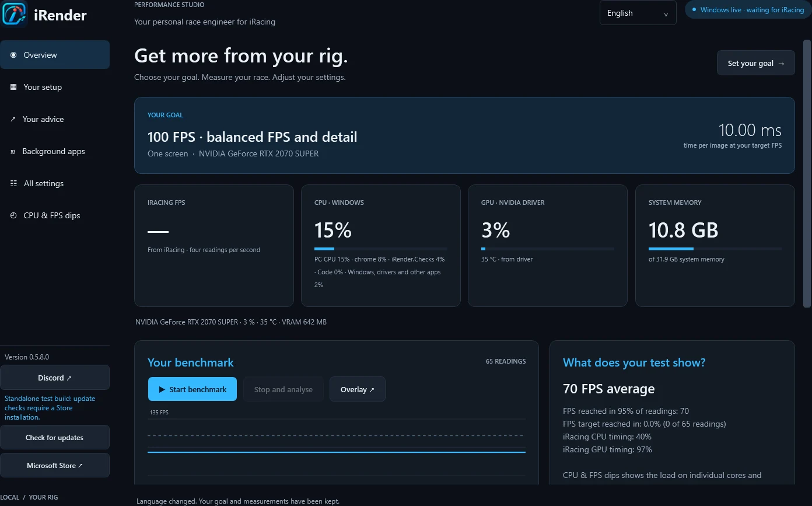
Task: Click the 70 FPS average text
Action: tap(609, 389)
